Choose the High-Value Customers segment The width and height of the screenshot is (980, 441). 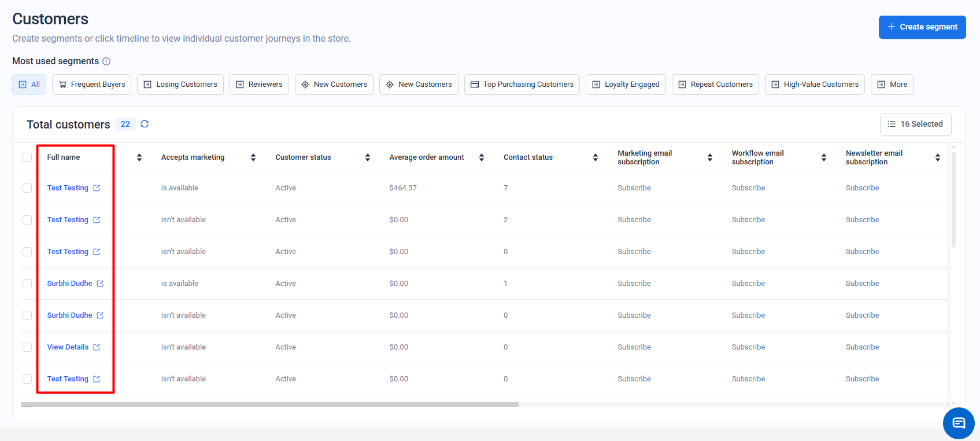tap(814, 84)
